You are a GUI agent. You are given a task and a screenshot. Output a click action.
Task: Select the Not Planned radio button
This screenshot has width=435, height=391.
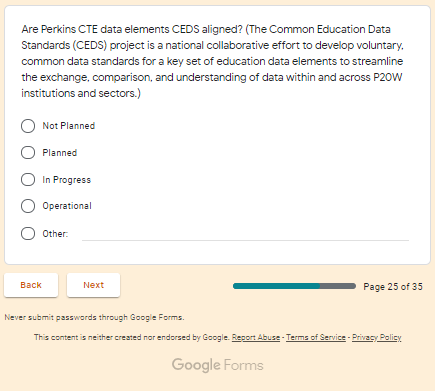point(28,126)
